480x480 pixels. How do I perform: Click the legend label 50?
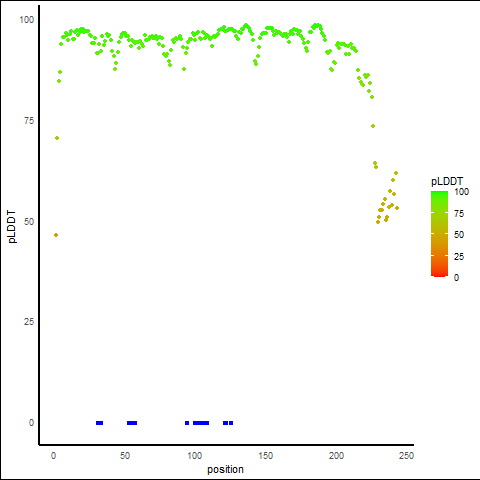coord(459,235)
